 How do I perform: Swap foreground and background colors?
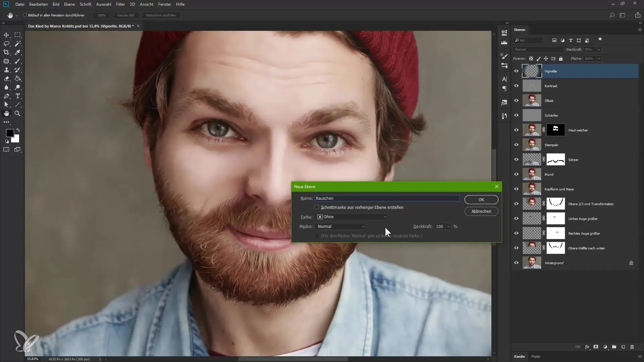(x=18, y=130)
